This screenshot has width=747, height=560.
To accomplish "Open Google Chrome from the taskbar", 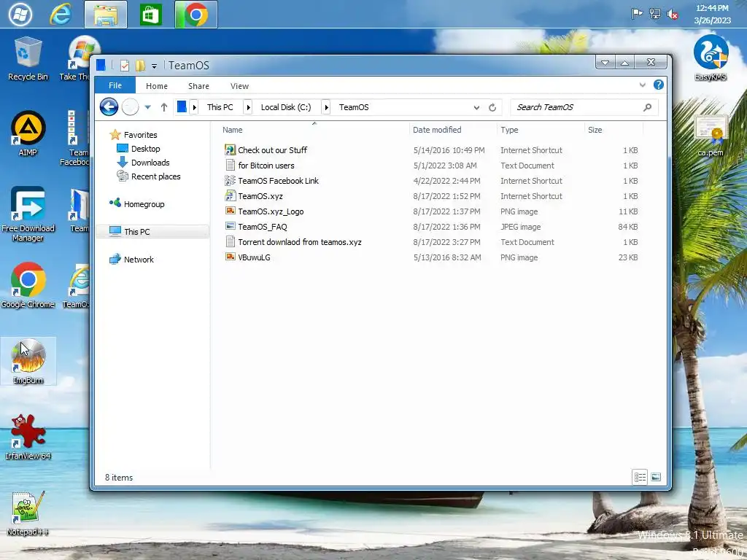I will tap(196, 15).
